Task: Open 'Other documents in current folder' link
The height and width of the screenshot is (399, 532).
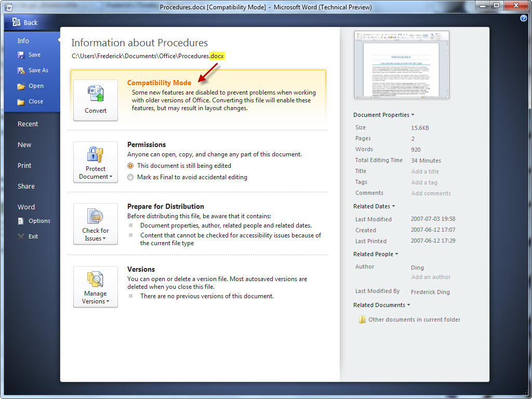Action: 414,320
